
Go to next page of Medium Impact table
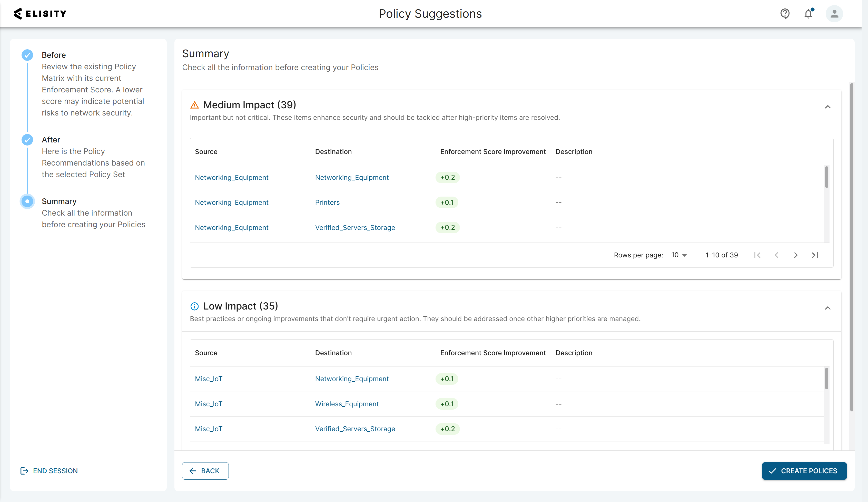795,255
